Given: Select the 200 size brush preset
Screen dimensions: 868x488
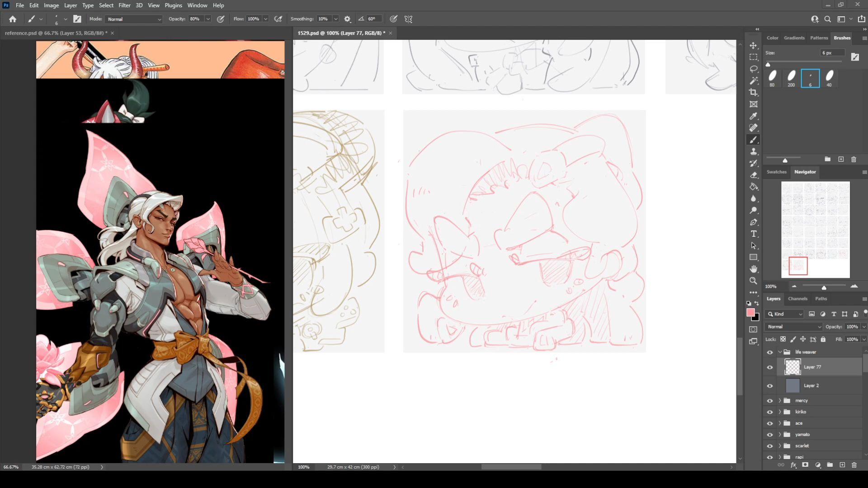Looking at the screenshot, I should click(791, 78).
